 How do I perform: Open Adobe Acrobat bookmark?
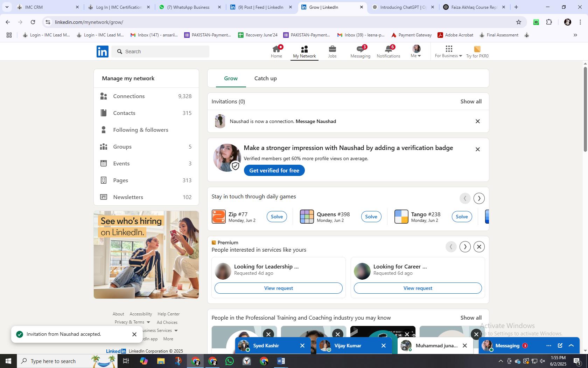tap(455, 35)
